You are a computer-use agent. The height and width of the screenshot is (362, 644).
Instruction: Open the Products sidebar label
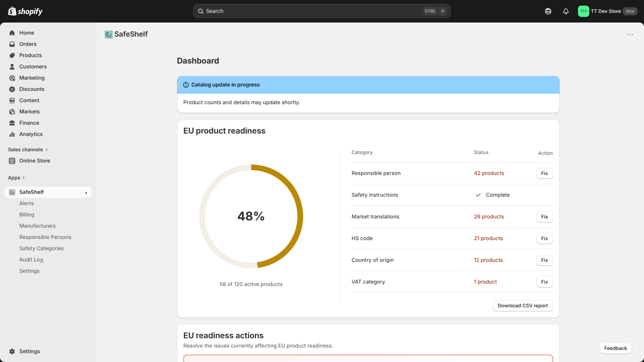coord(31,56)
